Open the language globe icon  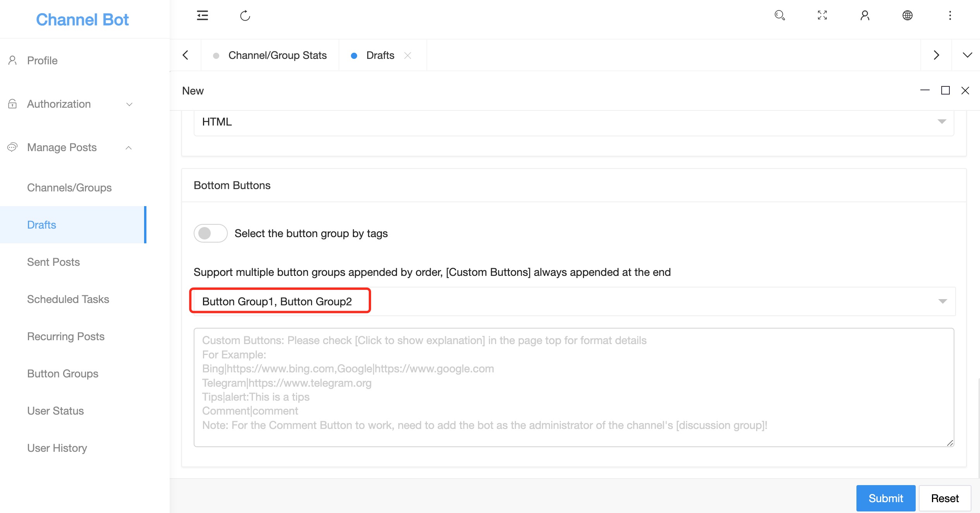pyautogui.click(x=908, y=15)
